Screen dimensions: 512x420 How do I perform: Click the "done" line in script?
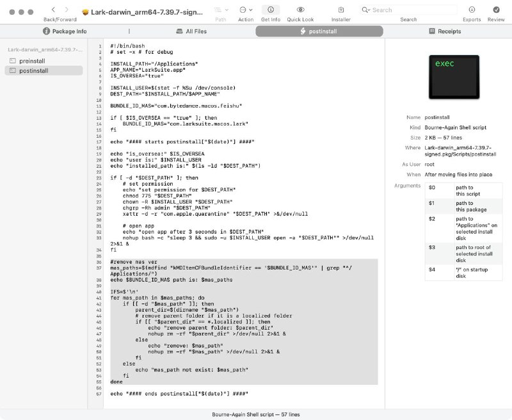pos(116,382)
